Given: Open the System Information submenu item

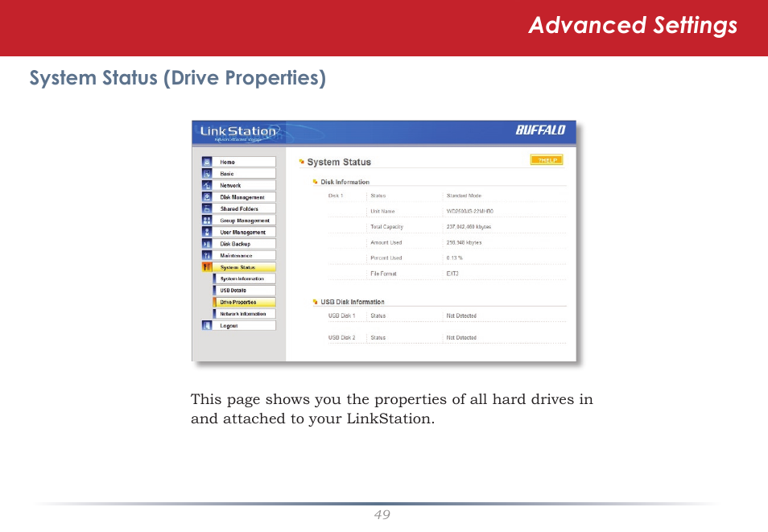Looking at the screenshot, I should [x=245, y=278].
